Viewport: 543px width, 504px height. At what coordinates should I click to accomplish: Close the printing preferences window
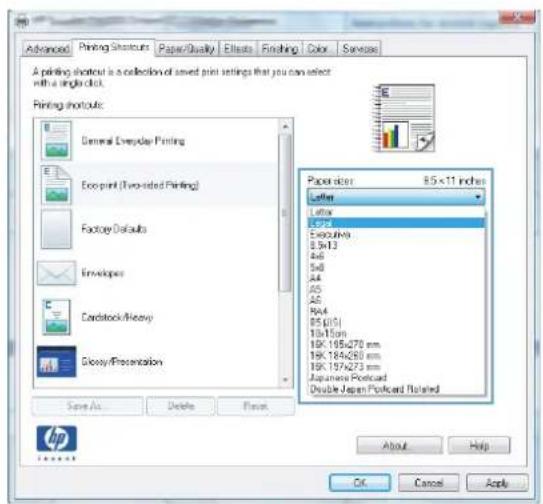tap(517, 18)
